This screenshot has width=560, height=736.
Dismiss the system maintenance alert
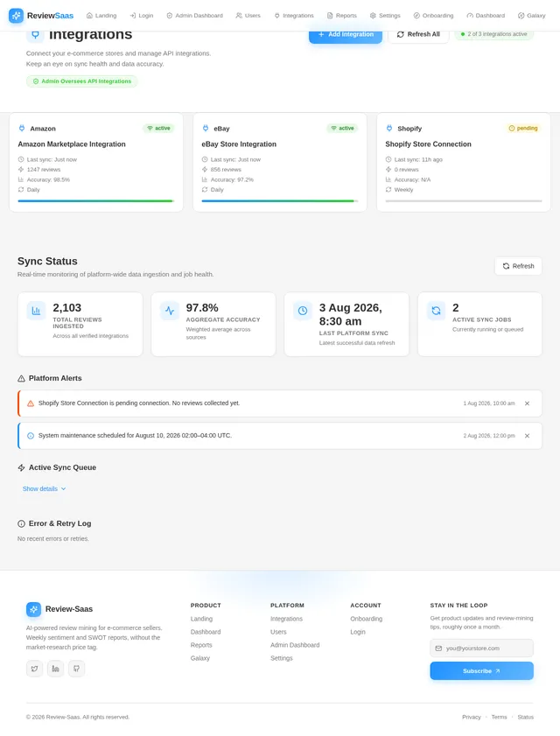527,436
